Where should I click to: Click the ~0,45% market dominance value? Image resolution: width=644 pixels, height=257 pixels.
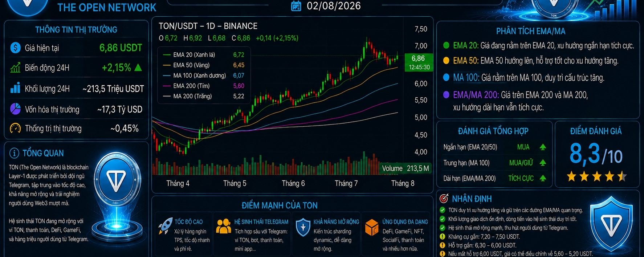coord(125,128)
